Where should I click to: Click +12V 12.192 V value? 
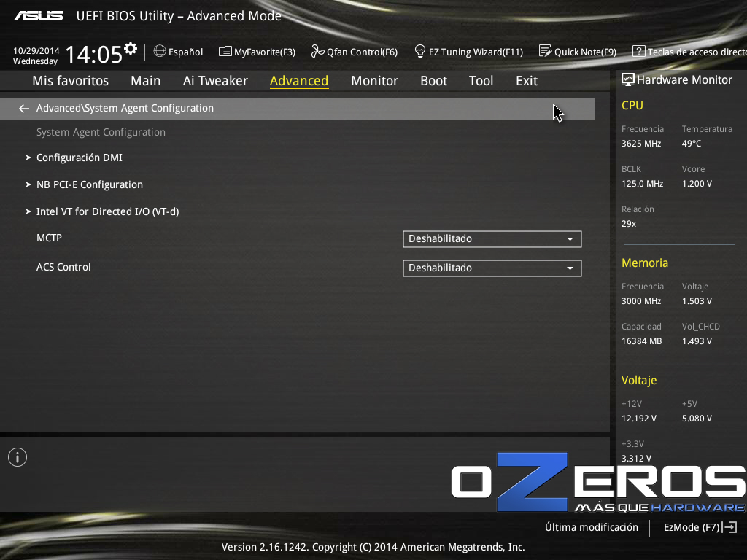[639, 418]
